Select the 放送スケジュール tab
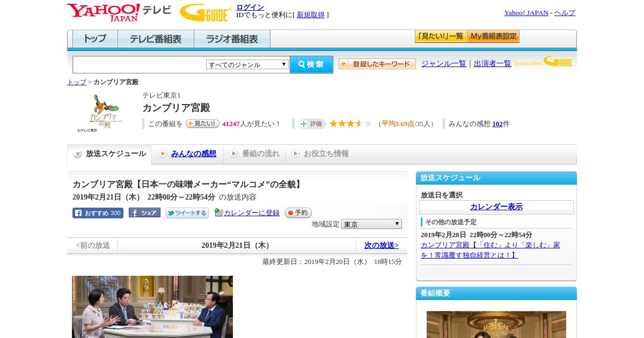This screenshot has width=644, height=338. (x=109, y=154)
